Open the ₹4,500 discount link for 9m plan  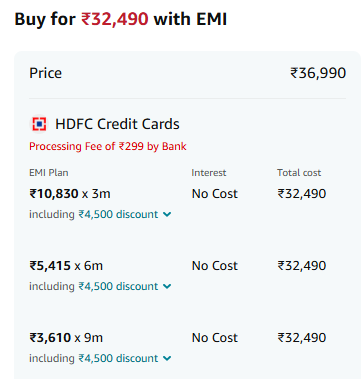click(118, 358)
